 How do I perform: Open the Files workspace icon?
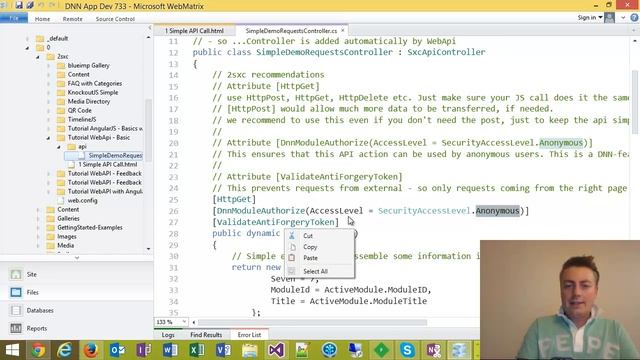coord(16,292)
